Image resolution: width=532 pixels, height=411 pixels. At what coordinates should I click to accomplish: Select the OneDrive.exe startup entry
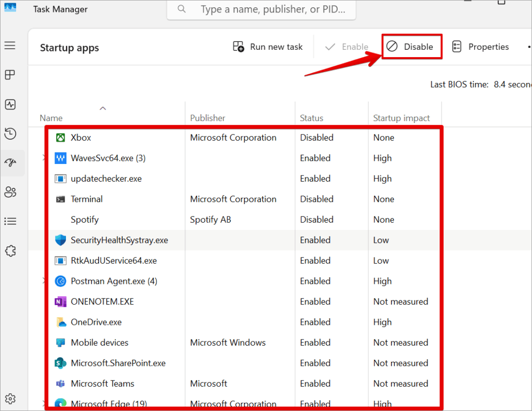click(x=96, y=322)
